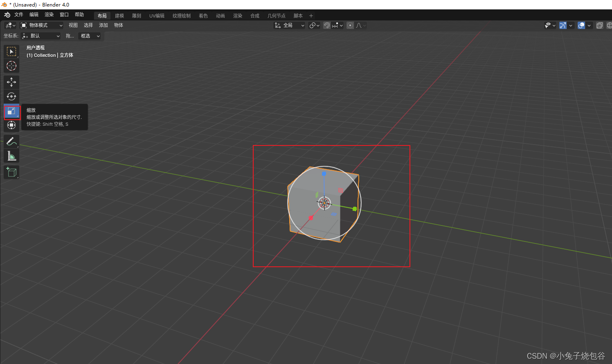This screenshot has height=364, width=612.
Task: Select the Add Cube tool
Action: [x=11, y=172]
